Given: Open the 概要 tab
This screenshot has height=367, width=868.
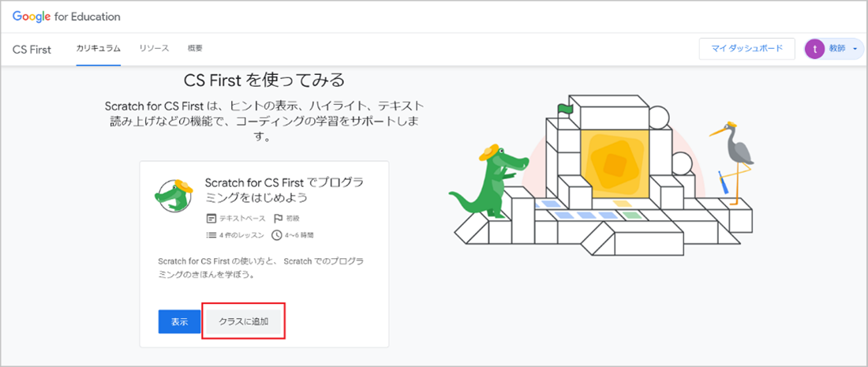Looking at the screenshot, I should (195, 48).
